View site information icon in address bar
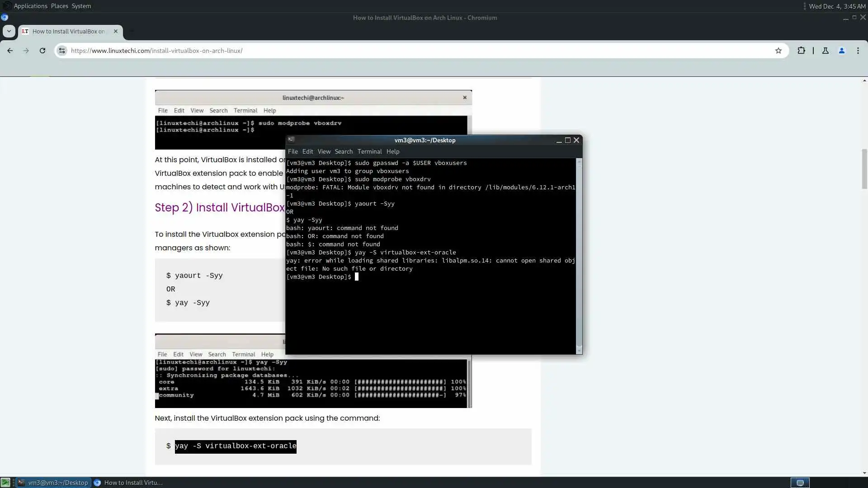Screen dimensions: 868x488 click(x=62, y=51)
